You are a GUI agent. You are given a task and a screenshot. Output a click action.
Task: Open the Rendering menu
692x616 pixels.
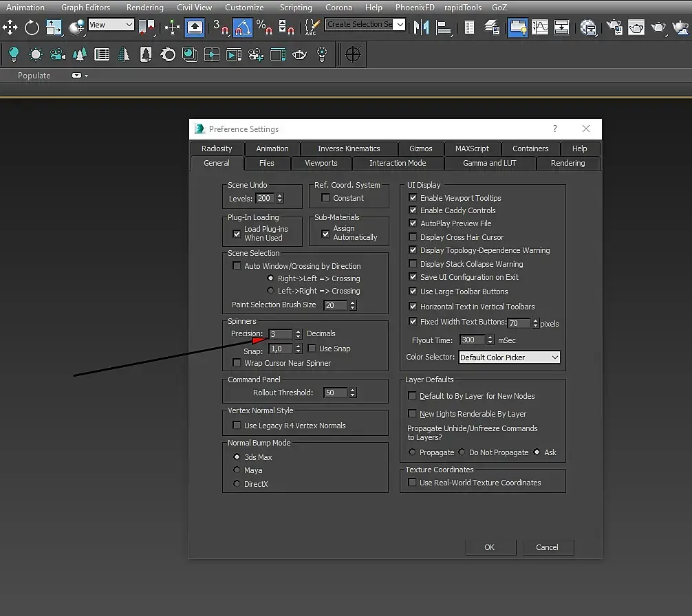tap(144, 8)
